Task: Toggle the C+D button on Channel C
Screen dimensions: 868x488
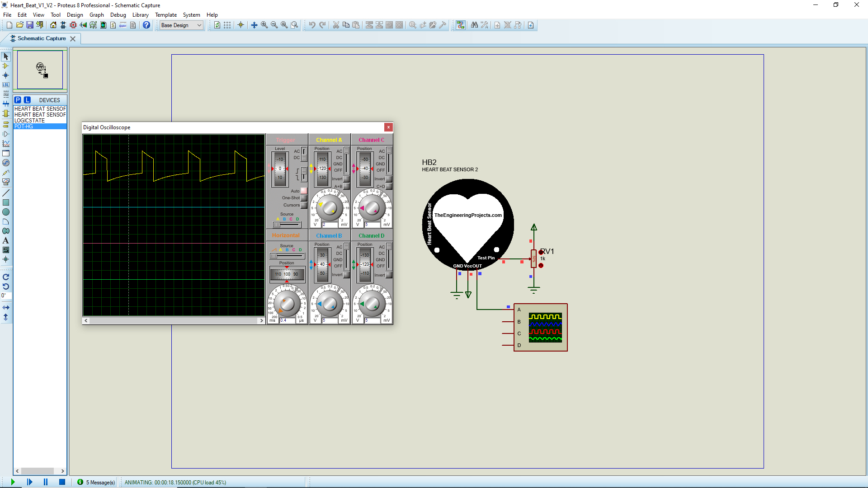Action: tap(389, 186)
